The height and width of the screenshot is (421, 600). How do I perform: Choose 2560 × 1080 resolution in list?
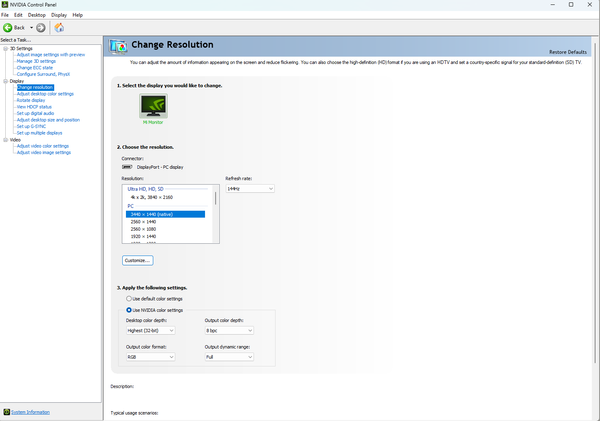coord(141,228)
